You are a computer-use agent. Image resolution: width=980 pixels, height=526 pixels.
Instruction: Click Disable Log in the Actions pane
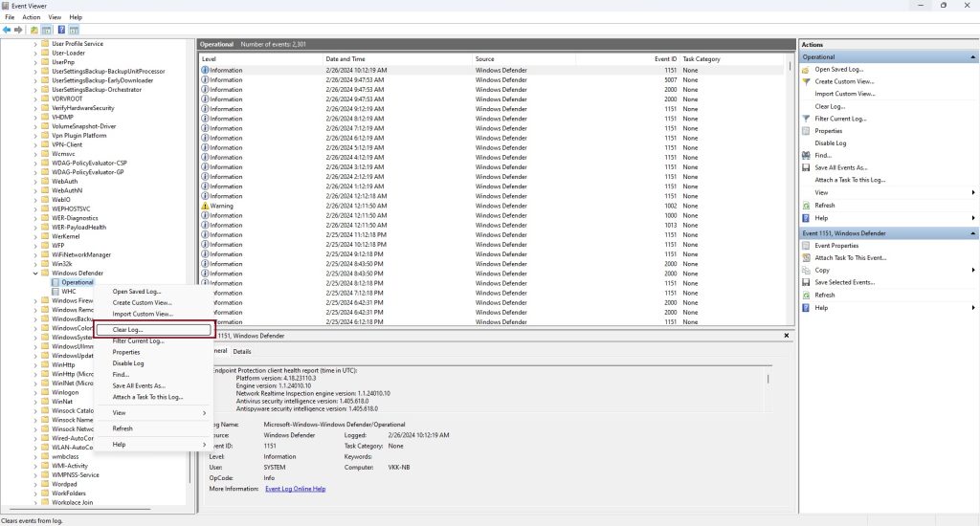click(830, 143)
